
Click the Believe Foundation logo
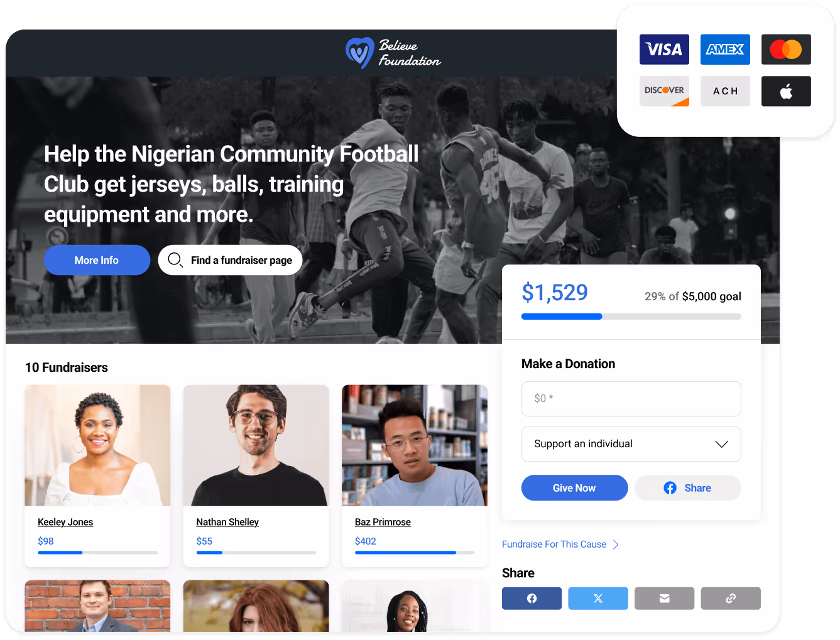tap(393, 53)
